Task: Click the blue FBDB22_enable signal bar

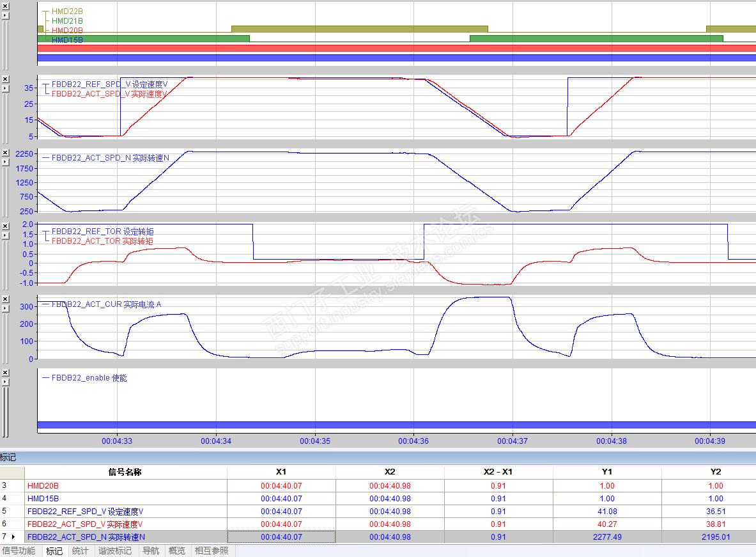Action: [x=396, y=425]
